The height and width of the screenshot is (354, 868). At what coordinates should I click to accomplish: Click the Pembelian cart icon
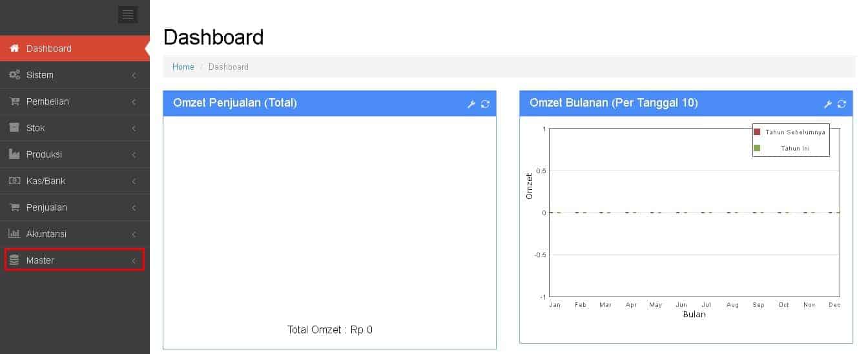[14, 101]
